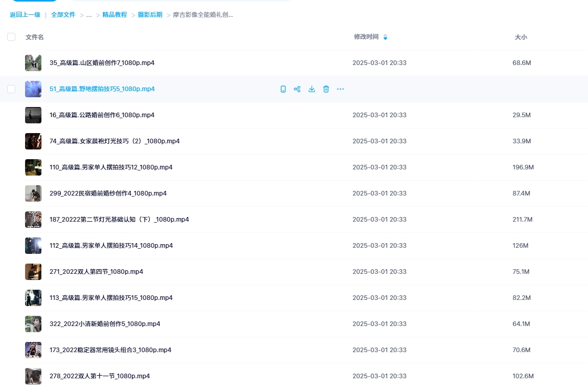Click the share icon for the highlighted file
588x389 pixels.
point(297,89)
